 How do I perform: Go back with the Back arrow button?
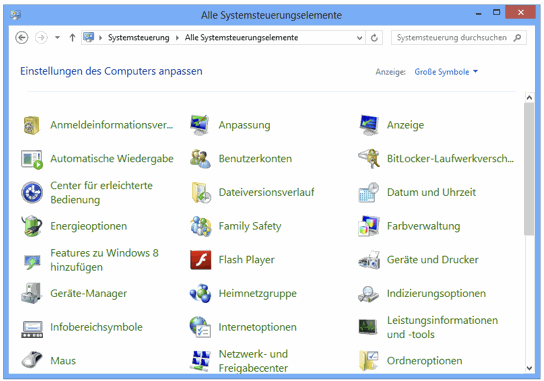click(22, 37)
